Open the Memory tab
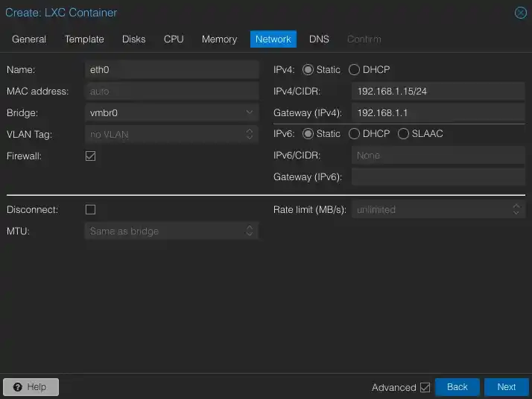This screenshot has width=532, height=399. pyautogui.click(x=220, y=39)
